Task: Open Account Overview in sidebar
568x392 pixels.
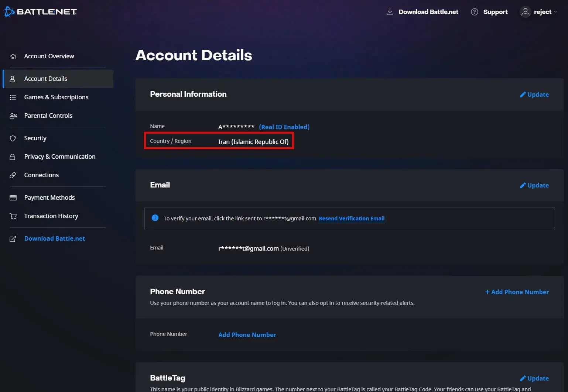Action: click(x=49, y=56)
